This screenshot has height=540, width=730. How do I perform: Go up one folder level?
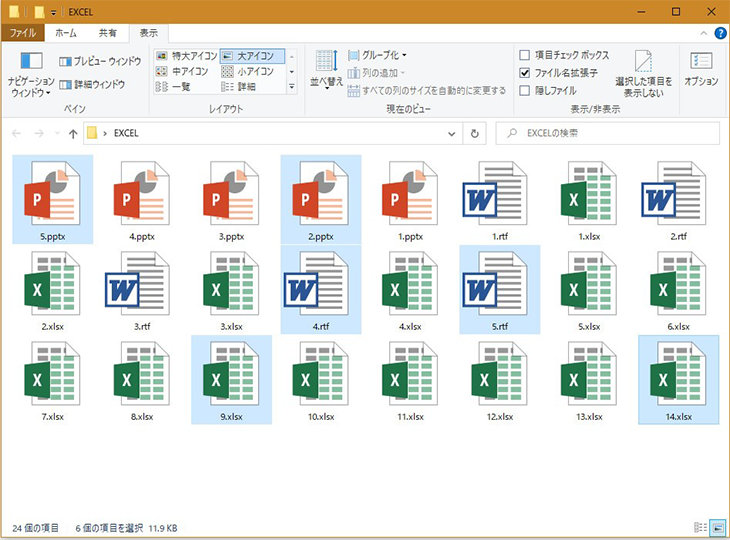(x=73, y=134)
